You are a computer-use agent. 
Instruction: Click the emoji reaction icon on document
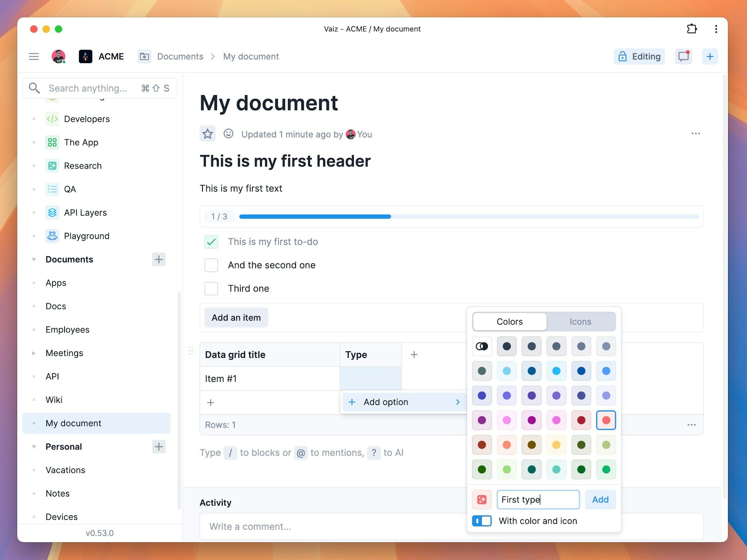[x=228, y=134]
